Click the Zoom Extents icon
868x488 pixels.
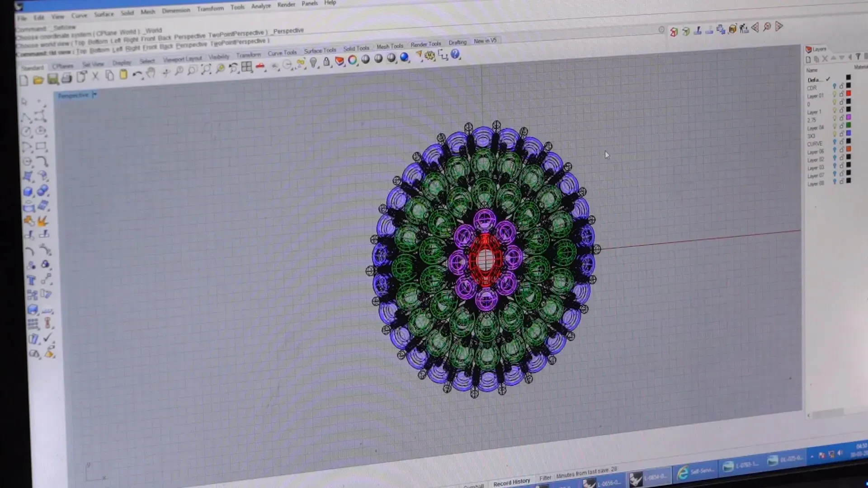point(206,69)
